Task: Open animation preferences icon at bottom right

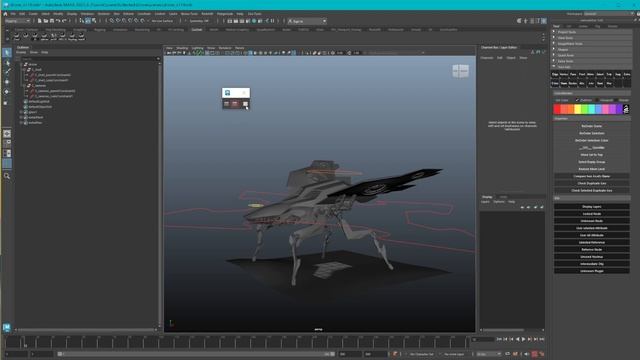Action: point(542,354)
